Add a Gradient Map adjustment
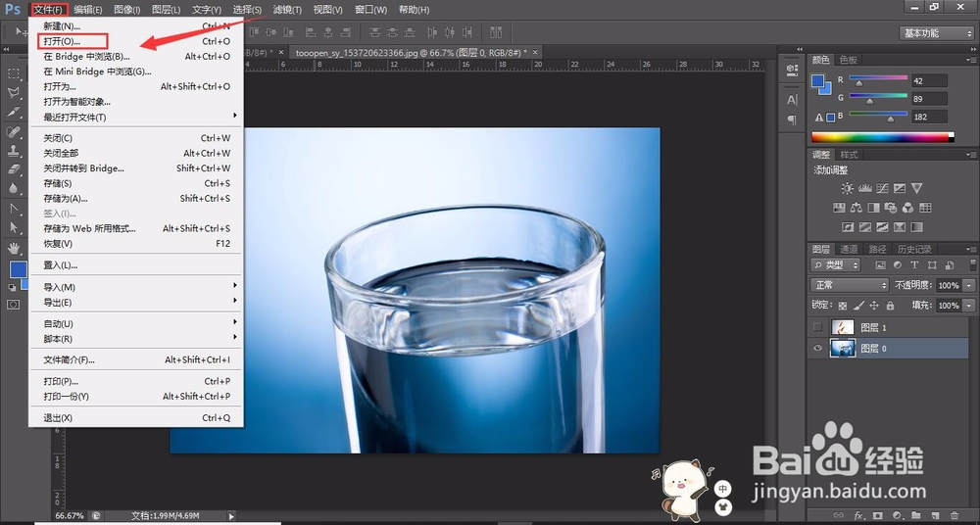The width and height of the screenshot is (980, 525). point(917,227)
